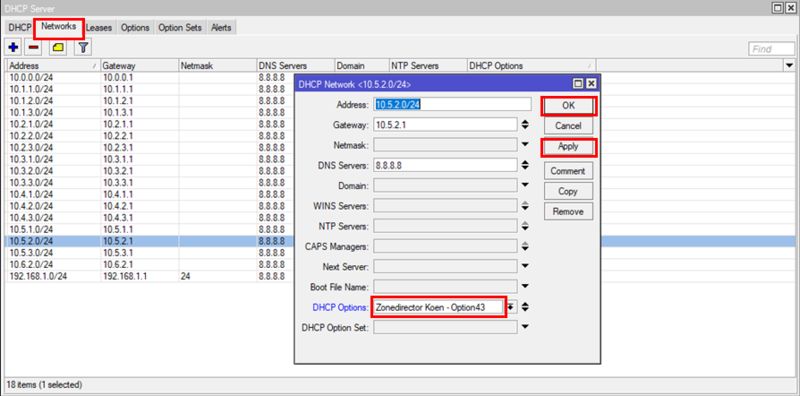Select the 10.3.1.0/24 network row
Image resolution: width=800 pixels, height=396 pixels.
[x=149, y=159]
